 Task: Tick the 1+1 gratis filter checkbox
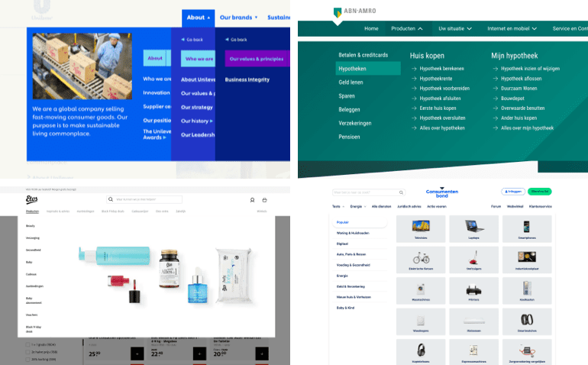tap(27, 344)
